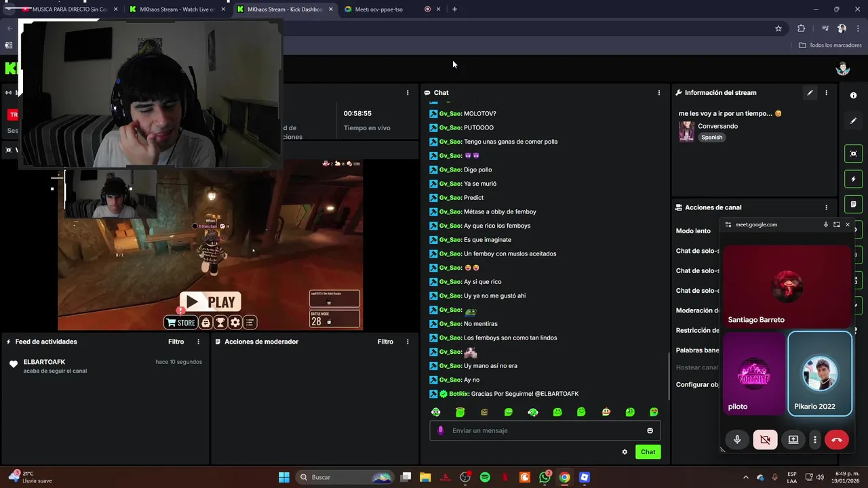This screenshot has height=488, width=868.
Task: Open Chat panel three-dot menu
Action: pos(658,93)
